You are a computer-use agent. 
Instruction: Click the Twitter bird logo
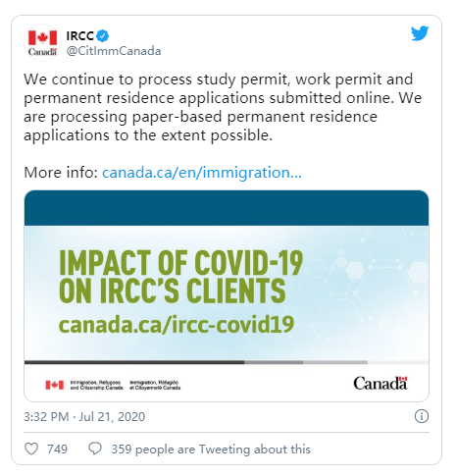pyautogui.click(x=420, y=33)
